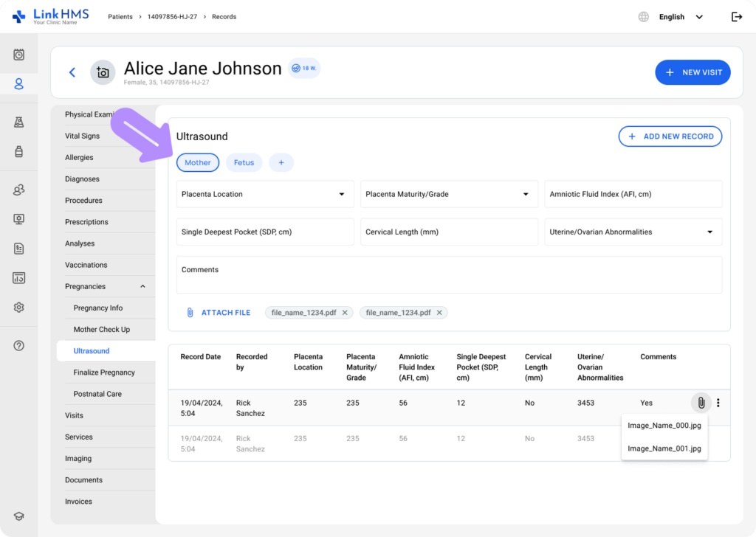Remove second attached file_name_1234.pdf
Screen dimensions: 756x537
pyautogui.click(x=439, y=313)
